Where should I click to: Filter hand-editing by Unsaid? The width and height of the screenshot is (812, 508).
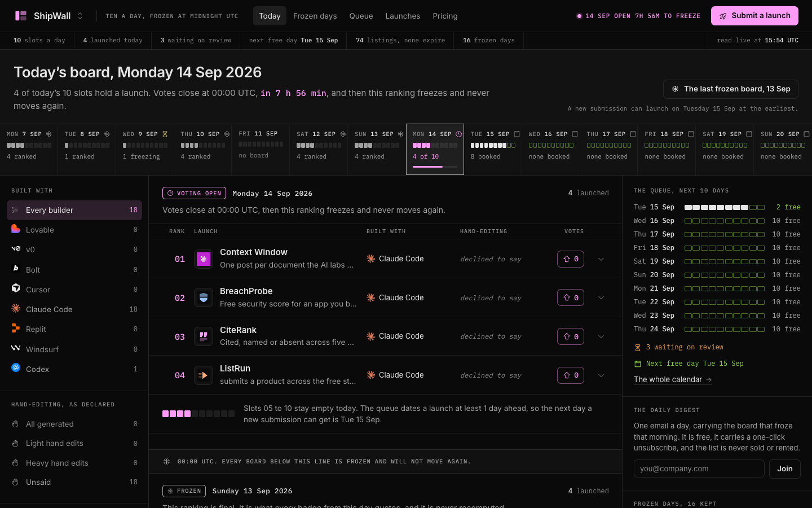point(74,482)
